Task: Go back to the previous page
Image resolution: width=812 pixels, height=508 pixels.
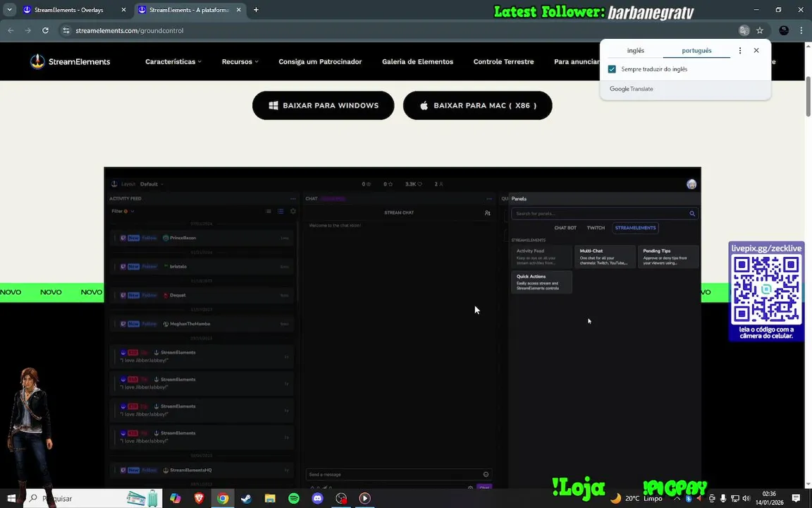Action: (x=11, y=30)
